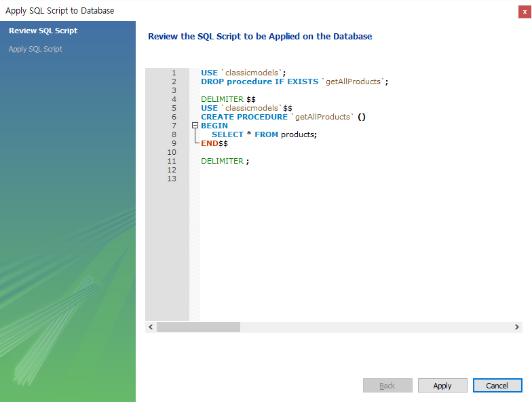Select the Apply SQL Script step
This screenshot has width=532, height=402.
[x=35, y=49]
